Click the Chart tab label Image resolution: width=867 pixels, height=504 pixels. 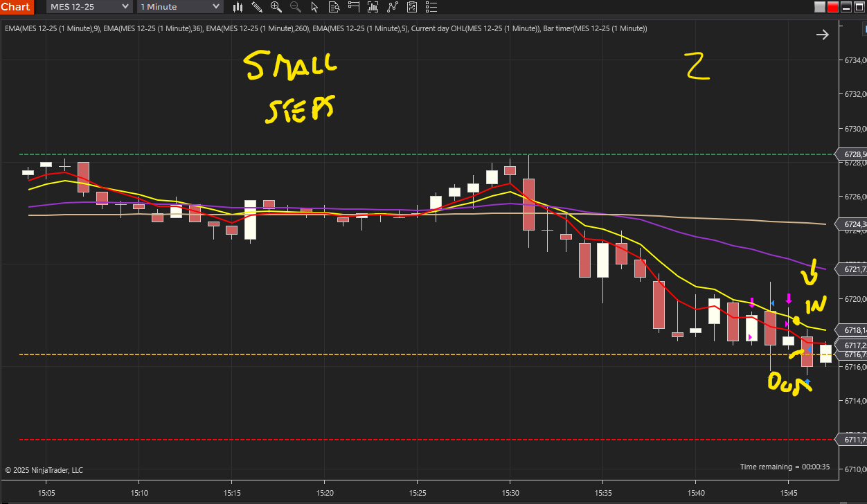[15, 6]
